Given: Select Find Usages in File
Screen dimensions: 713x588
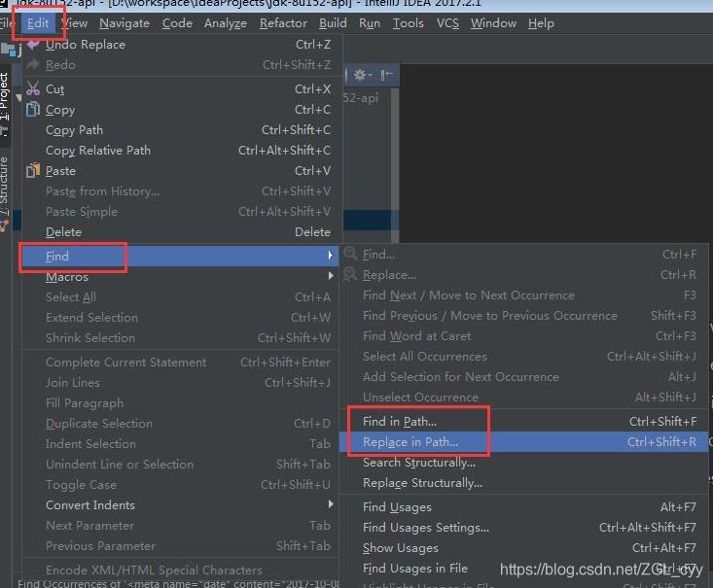Looking at the screenshot, I should (x=524, y=569).
